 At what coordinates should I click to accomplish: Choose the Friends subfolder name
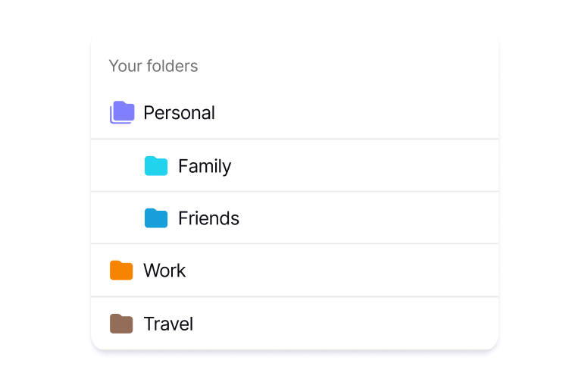tap(208, 218)
